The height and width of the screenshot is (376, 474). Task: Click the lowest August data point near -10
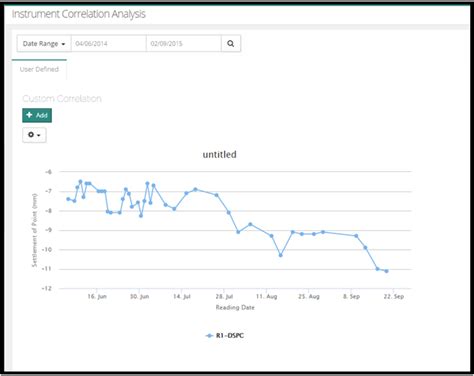coord(281,255)
